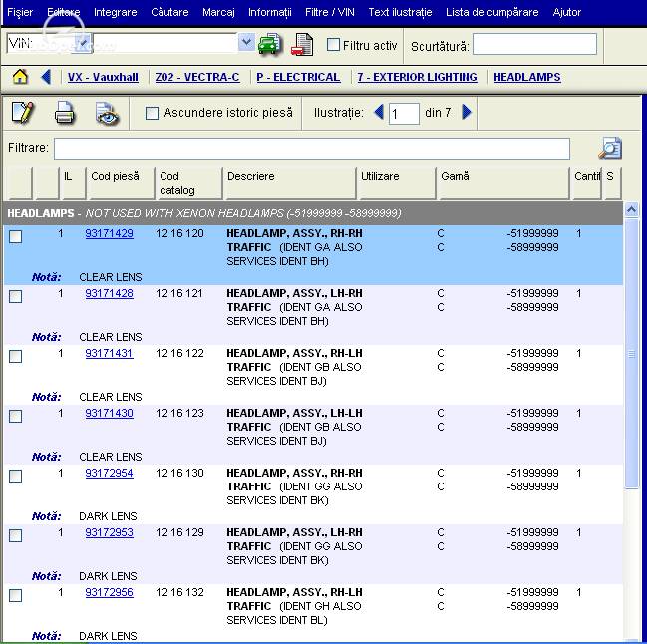
Task: Click the Home icon in breadcrumb bar
Action: coord(20,77)
